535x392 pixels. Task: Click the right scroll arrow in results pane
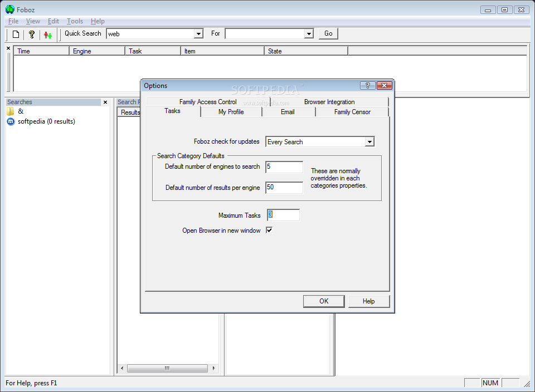213,368
